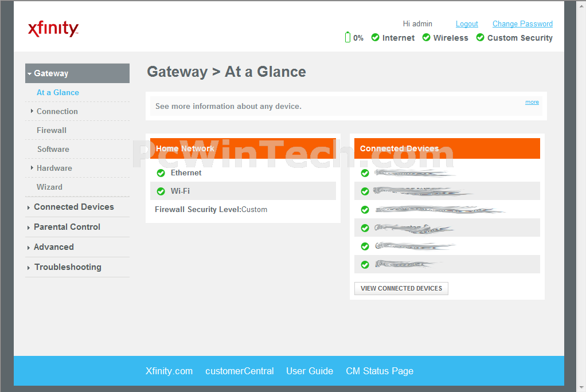Click the green check beside Internet
Image resolution: width=586 pixels, height=392 pixels.
[x=375, y=37]
